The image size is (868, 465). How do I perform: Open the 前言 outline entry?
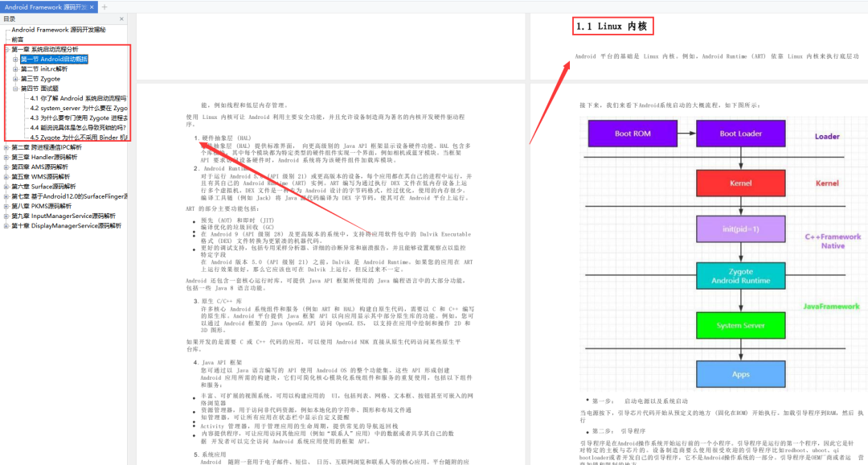point(18,39)
